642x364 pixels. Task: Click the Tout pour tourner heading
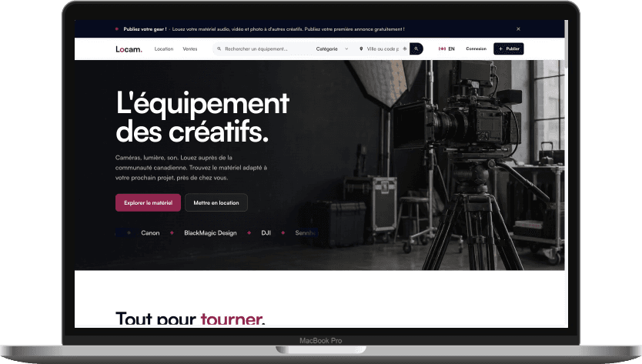tap(190, 319)
